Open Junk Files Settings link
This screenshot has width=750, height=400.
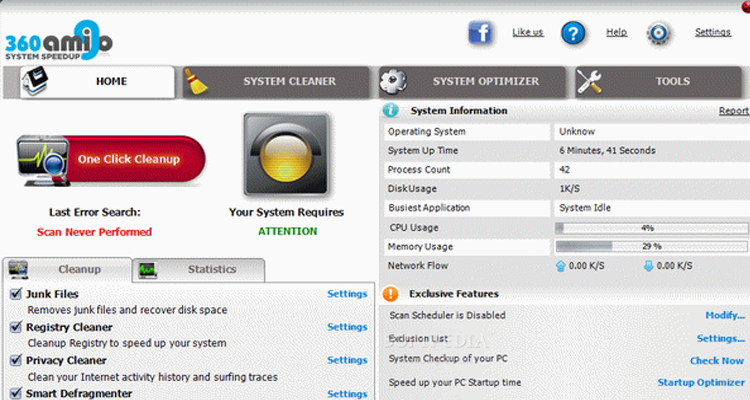click(x=347, y=294)
